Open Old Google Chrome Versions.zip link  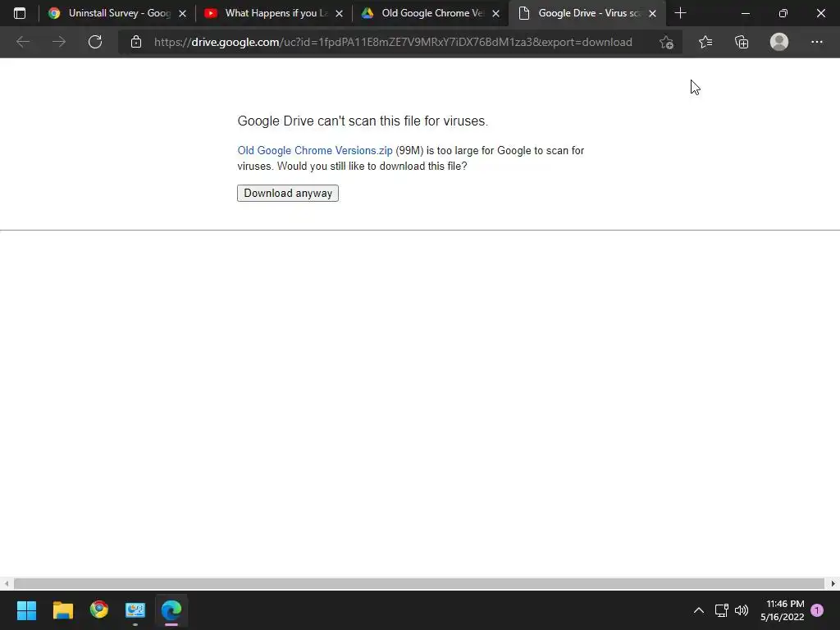point(315,151)
